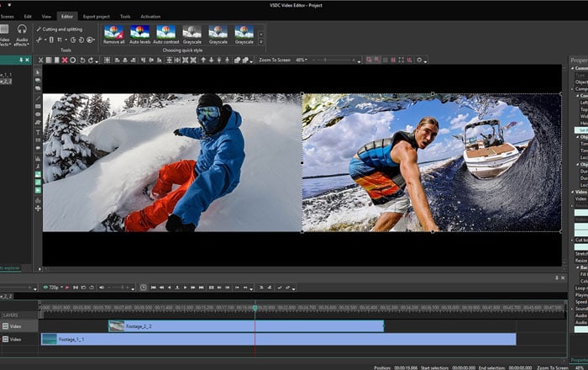Select the chart tool icon
588x370 pixels.
click(38, 159)
